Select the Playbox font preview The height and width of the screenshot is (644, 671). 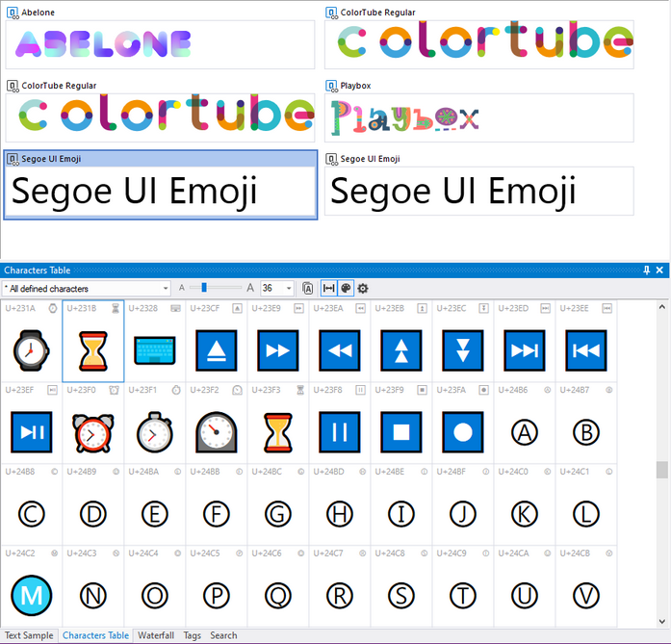pyautogui.click(x=478, y=117)
